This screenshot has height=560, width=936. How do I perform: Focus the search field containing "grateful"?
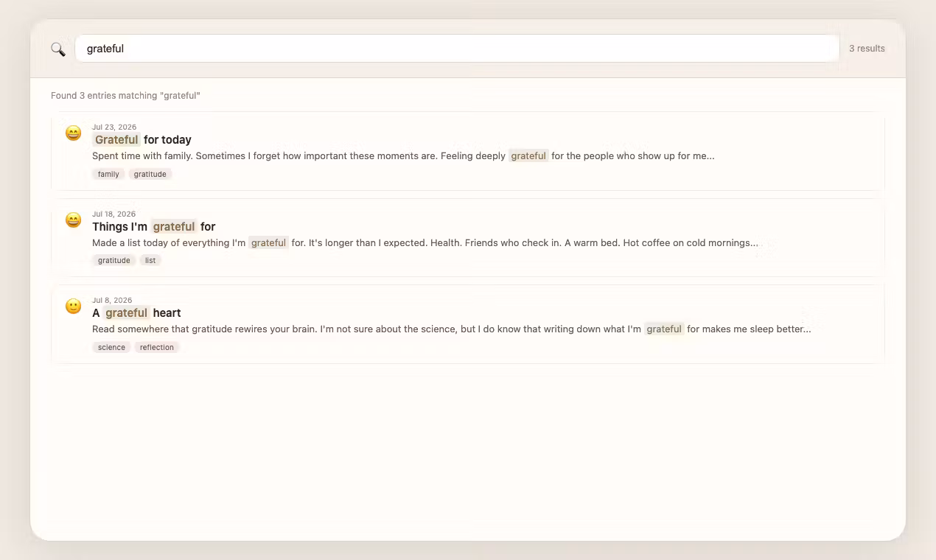[x=457, y=49]
